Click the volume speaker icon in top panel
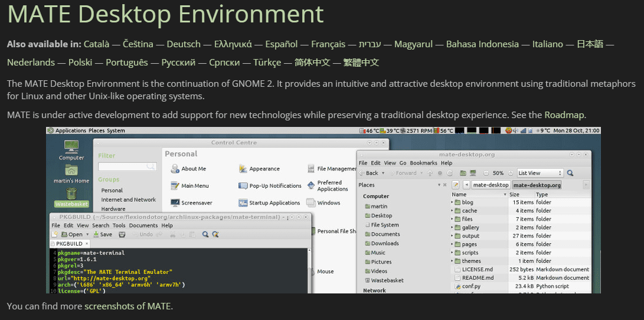Screen dimensions: 644x320 tap(516, 130)
